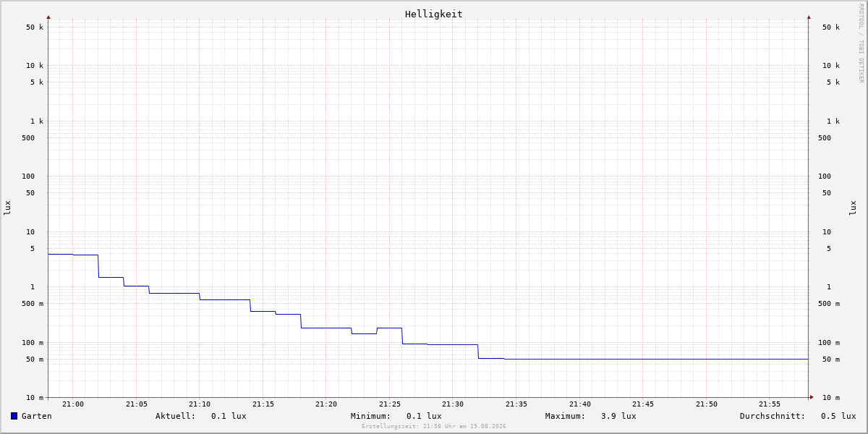Click the blue Garten legend color swatch
The image size is (868, 434).
coord(14,416)
